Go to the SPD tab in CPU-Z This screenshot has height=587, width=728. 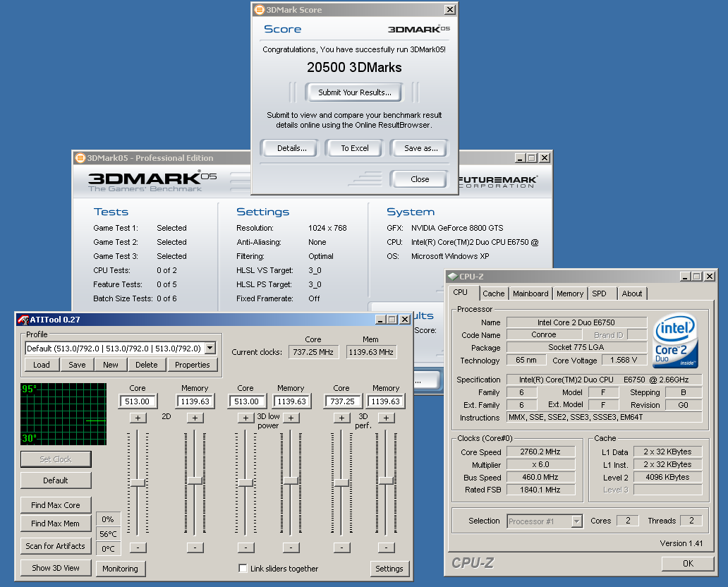tap(599, 293)
